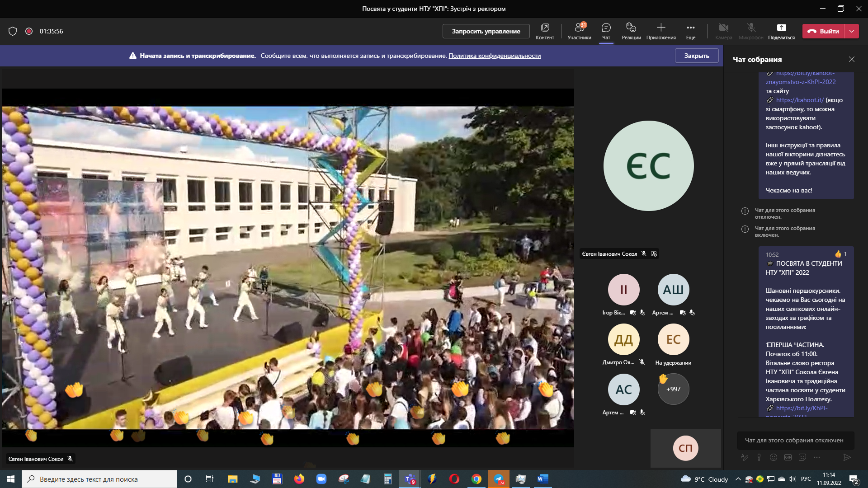Screen dimensions: 868x488
Task: Open Политика конфиденциальности link
Action: tap(495, 56)
